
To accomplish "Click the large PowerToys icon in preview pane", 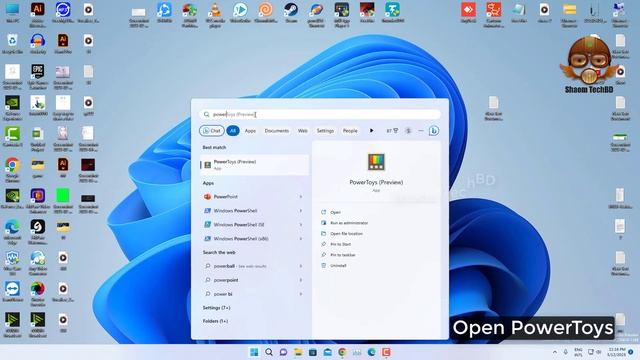I will tap(376, 162).
